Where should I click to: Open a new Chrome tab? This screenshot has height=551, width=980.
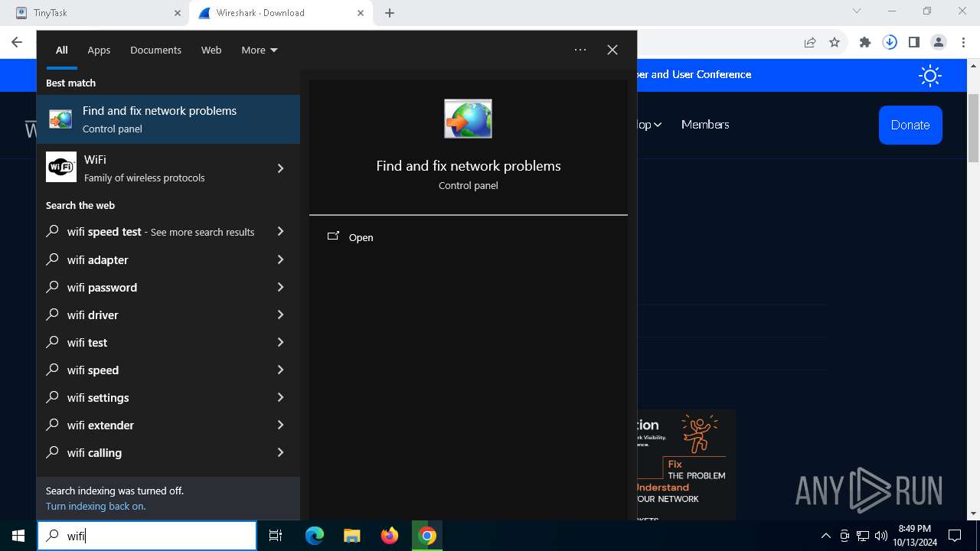point(390,13)
